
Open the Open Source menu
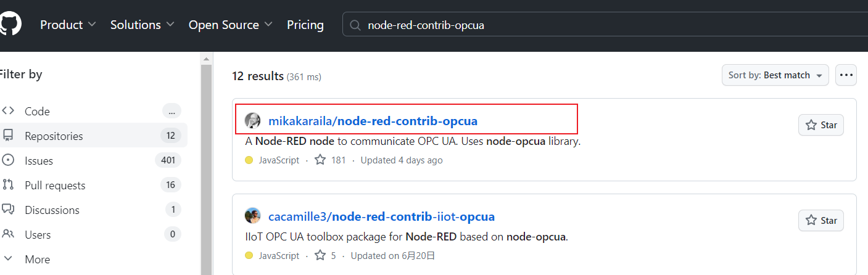click(231, 25)
